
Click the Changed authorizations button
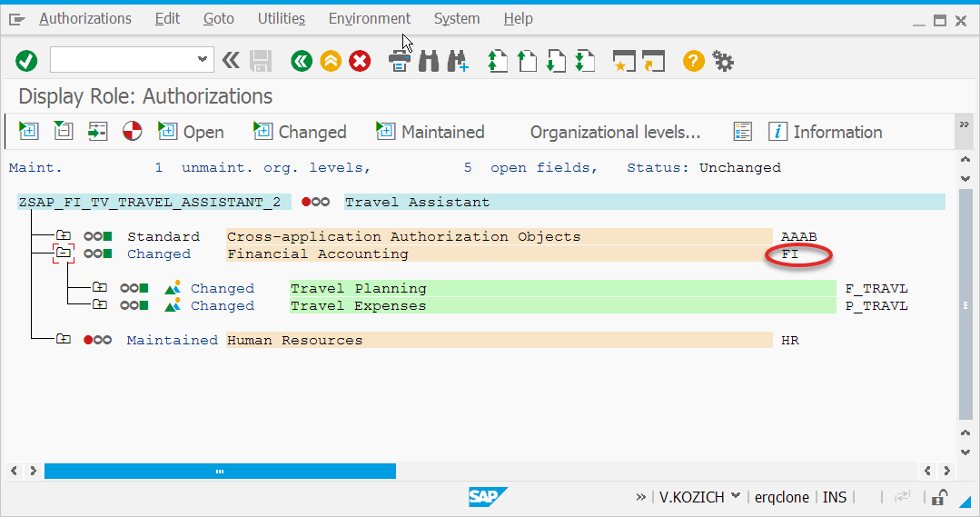pos(300,131)
